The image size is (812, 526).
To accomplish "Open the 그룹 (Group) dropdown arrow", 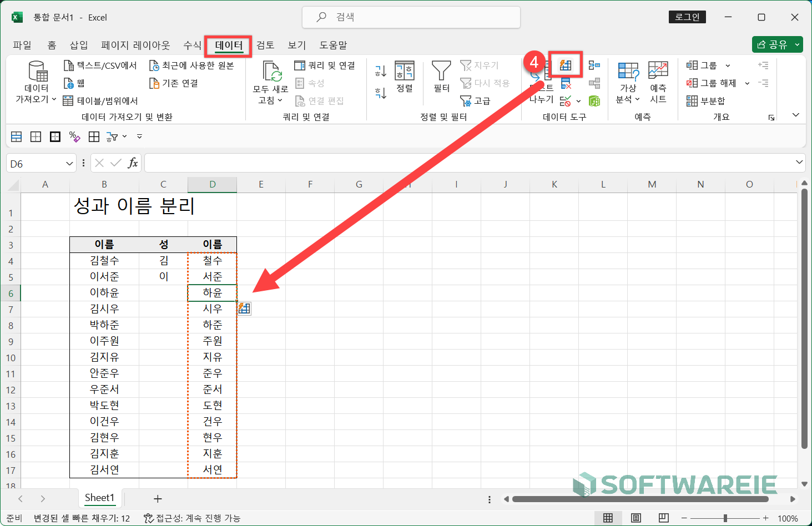I will (x=728, y=65).
